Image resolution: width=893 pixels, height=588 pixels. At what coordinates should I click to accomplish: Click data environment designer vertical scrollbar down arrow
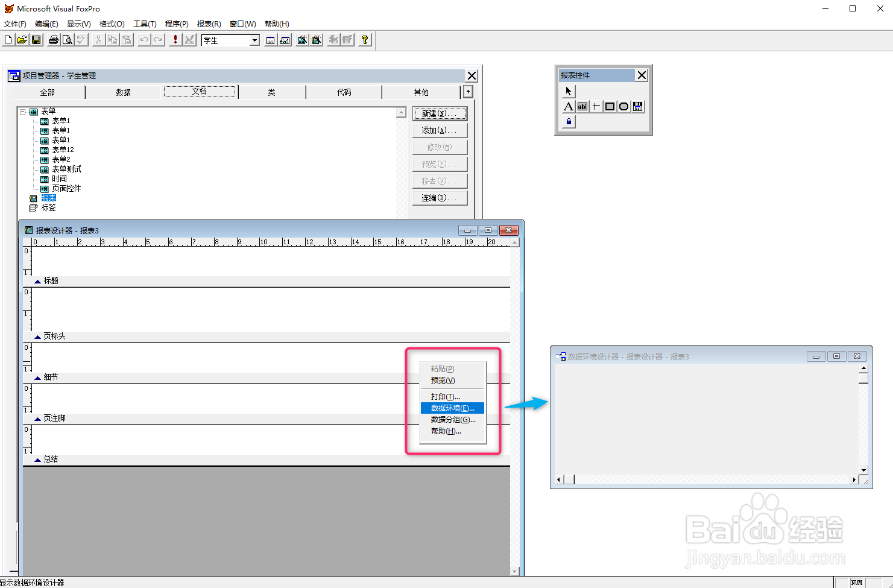click(863, 470)
